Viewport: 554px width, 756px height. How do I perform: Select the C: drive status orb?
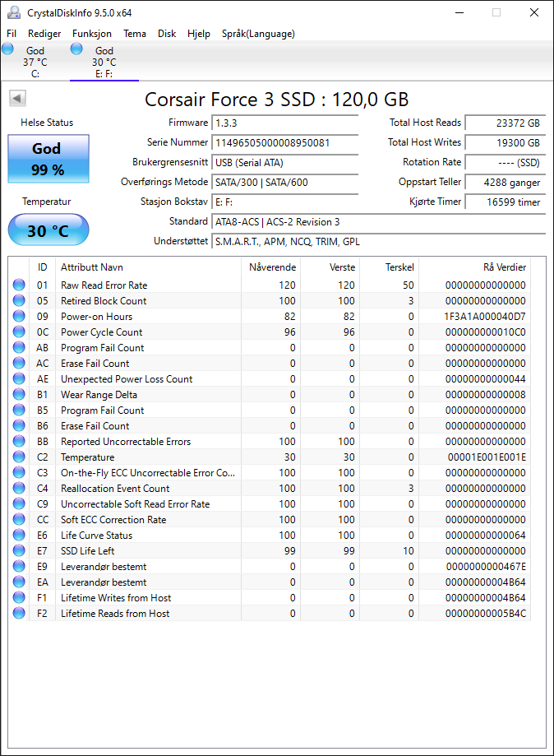(7, 49)
